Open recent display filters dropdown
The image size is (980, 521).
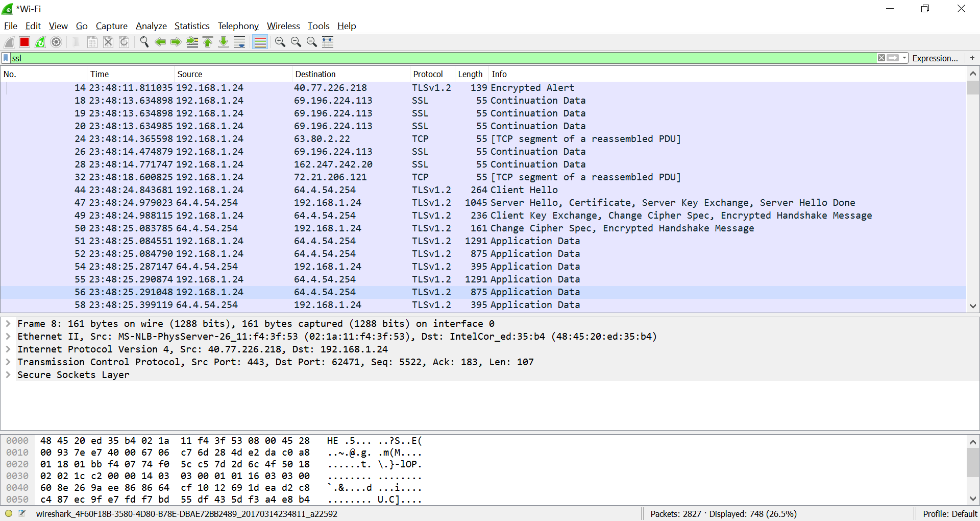tap(904, 58)
